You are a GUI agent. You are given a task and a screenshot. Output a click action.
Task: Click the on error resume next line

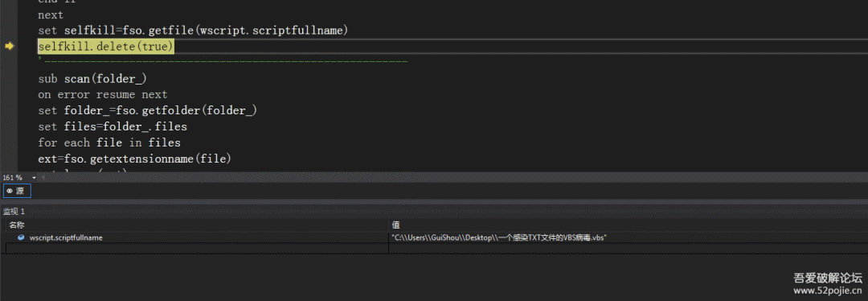point(103,95)
